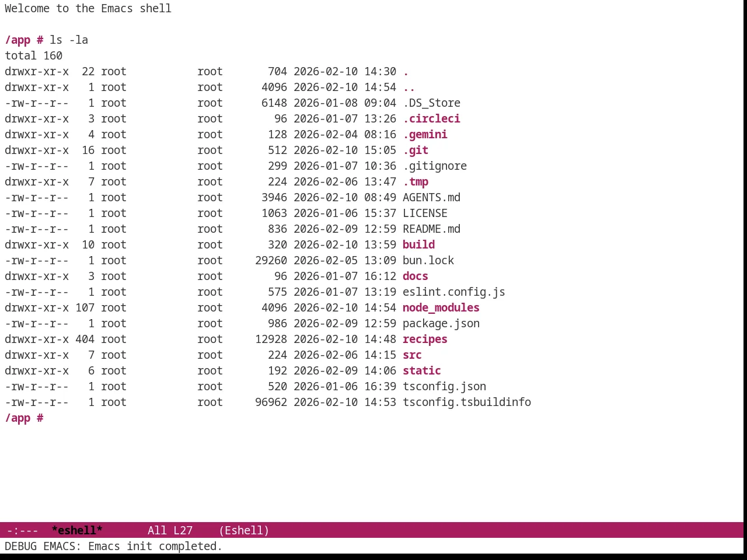Click the 6148 size of .DS_Store
747x560 pixels.
(274, 103)
